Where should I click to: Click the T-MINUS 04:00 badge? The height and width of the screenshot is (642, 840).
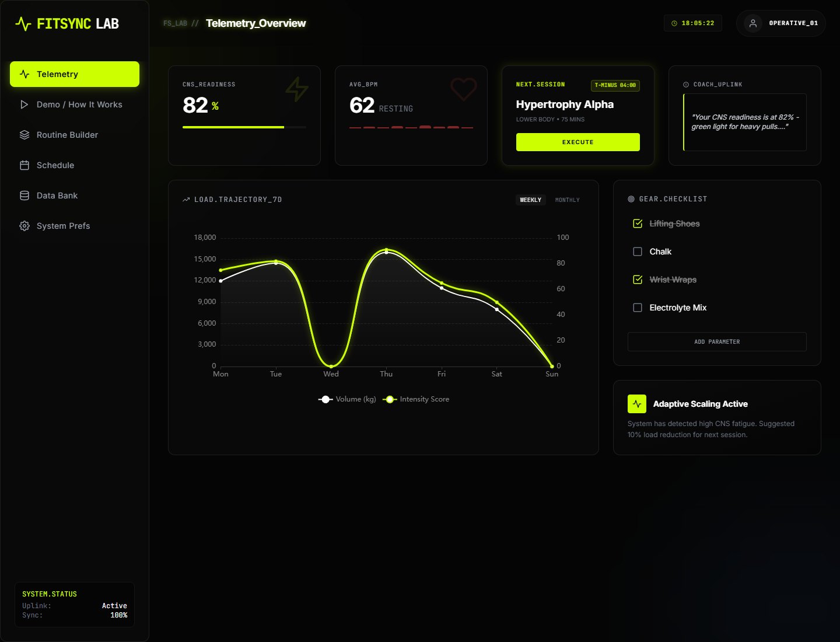615,85
